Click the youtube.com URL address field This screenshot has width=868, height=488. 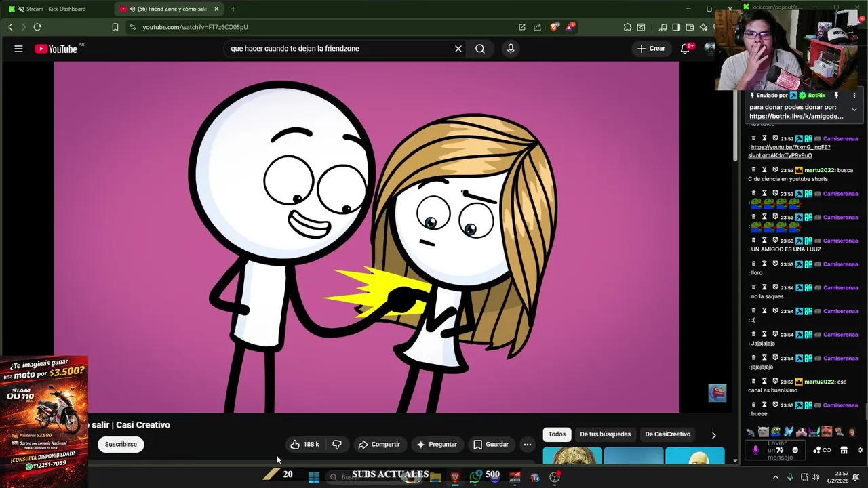point(195,27)
